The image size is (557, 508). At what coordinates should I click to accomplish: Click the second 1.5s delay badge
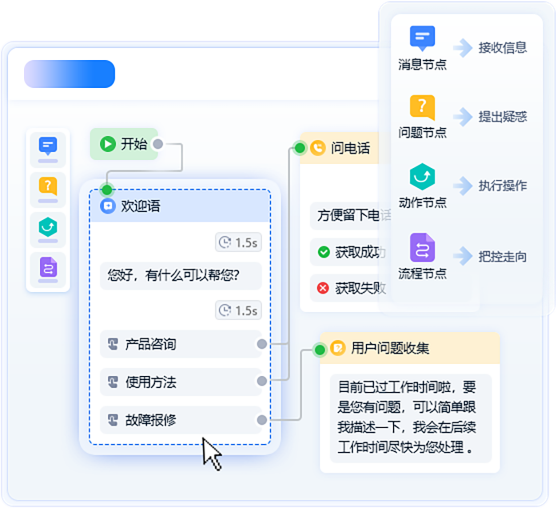(238, 310)
